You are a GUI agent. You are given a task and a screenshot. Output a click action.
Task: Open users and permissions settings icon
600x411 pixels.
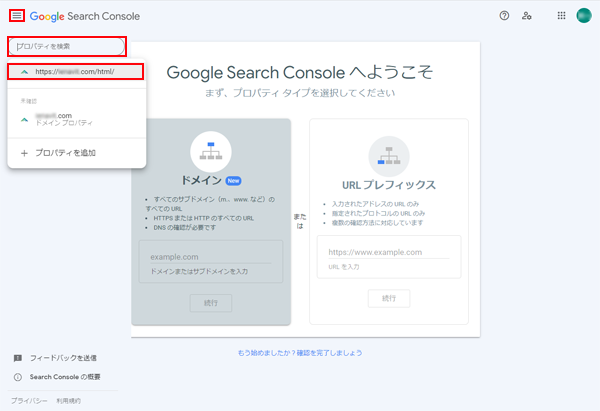[x=527, y=16]
